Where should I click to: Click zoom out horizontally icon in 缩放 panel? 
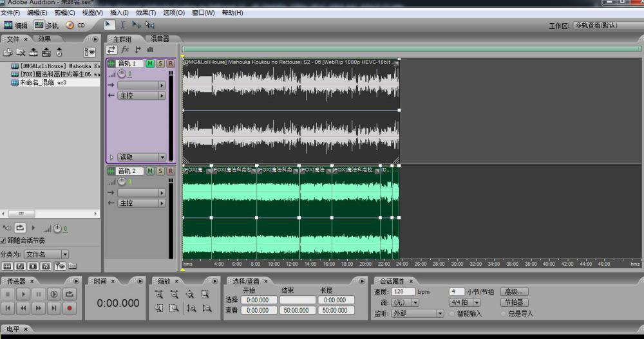174,294
